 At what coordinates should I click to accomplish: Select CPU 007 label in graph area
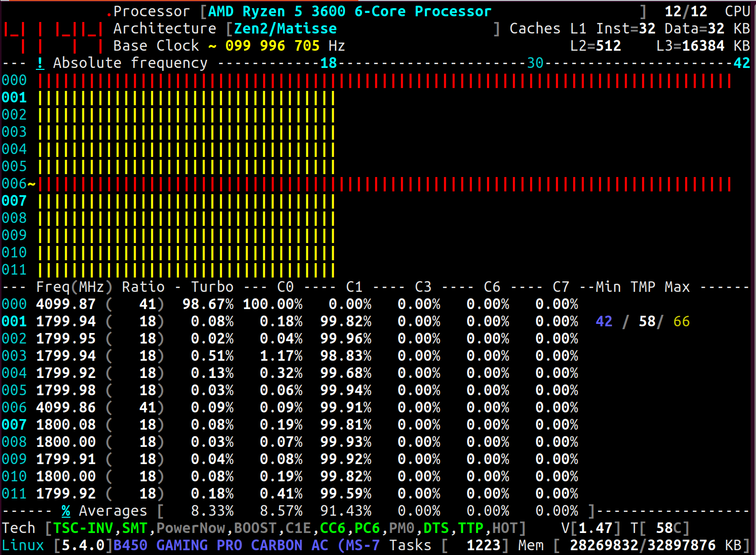(14, 201)
